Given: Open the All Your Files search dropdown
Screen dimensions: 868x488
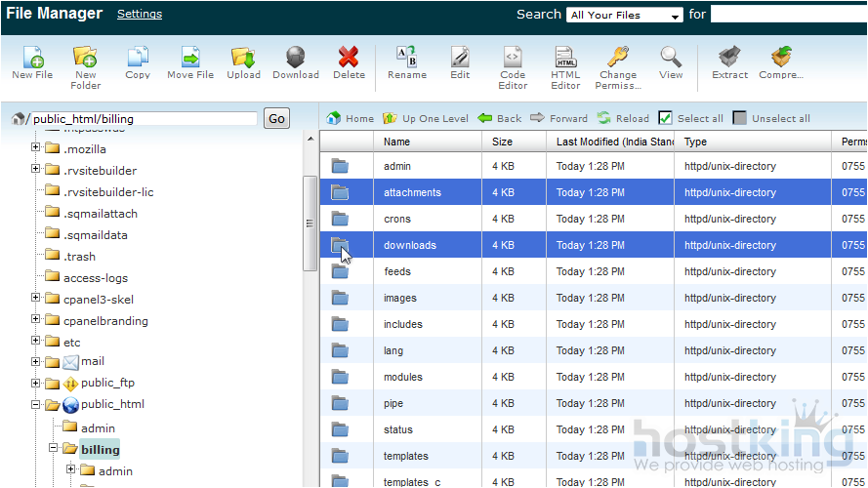Looking at the screenshot, I should coord(625,16).
